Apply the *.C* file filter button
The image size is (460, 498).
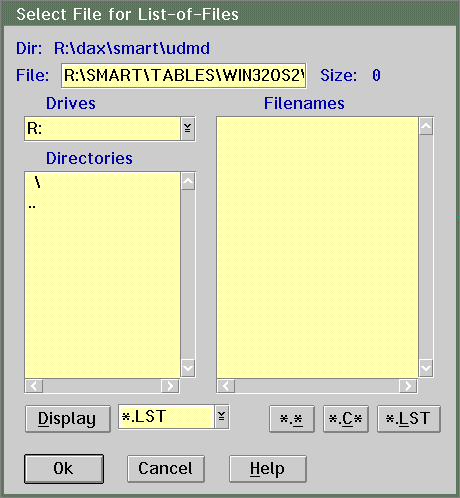point(346,419)
